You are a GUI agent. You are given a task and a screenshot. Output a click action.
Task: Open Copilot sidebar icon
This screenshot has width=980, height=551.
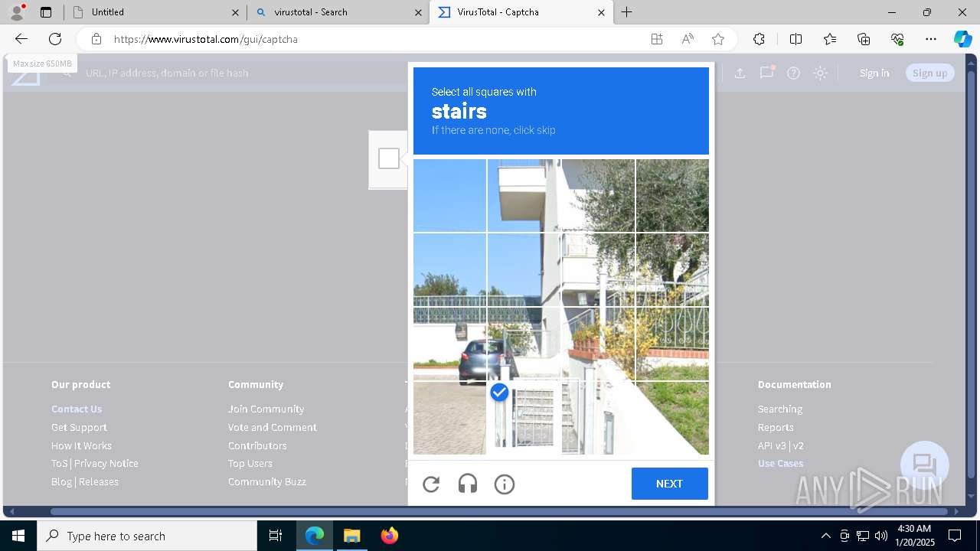[x=963, y=39]
